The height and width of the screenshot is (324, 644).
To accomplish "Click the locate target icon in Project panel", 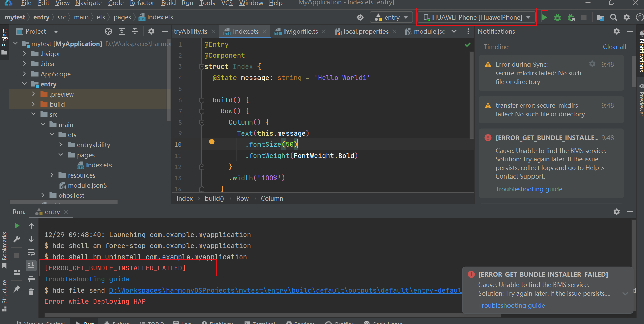I will (108, 31).
